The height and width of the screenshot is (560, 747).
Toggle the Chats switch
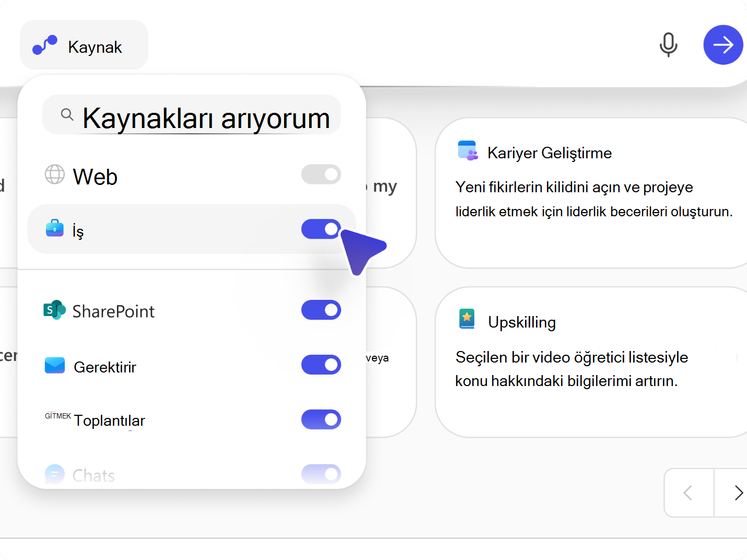click(321, 474)
